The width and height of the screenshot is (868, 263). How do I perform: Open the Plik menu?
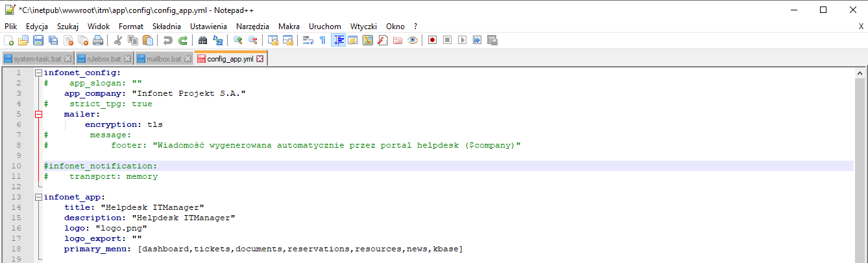click(10, 27)
